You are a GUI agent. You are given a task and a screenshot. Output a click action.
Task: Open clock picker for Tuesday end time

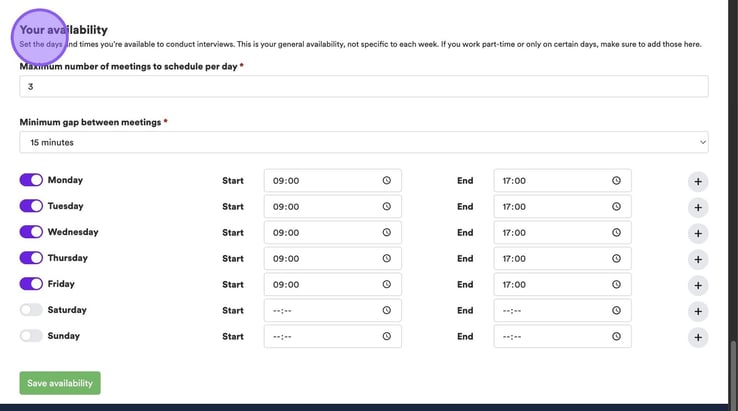616,207
